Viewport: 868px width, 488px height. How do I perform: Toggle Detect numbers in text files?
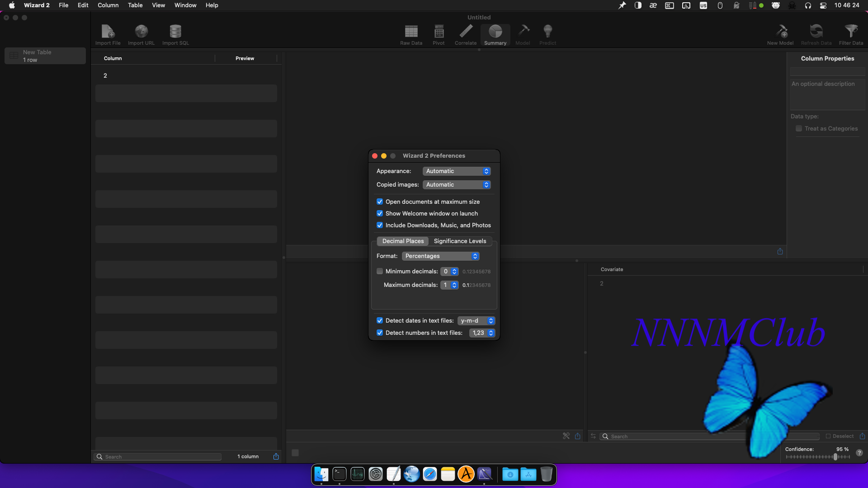click(380, 333)
